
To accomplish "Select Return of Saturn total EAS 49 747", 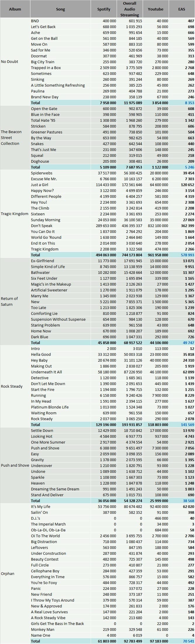I will (x=189, y=343).
